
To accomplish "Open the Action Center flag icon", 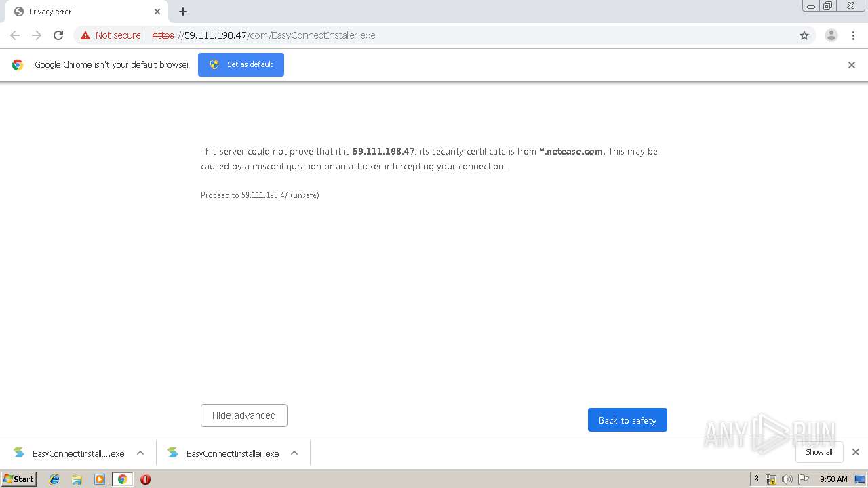I will [x=804, y=479].
